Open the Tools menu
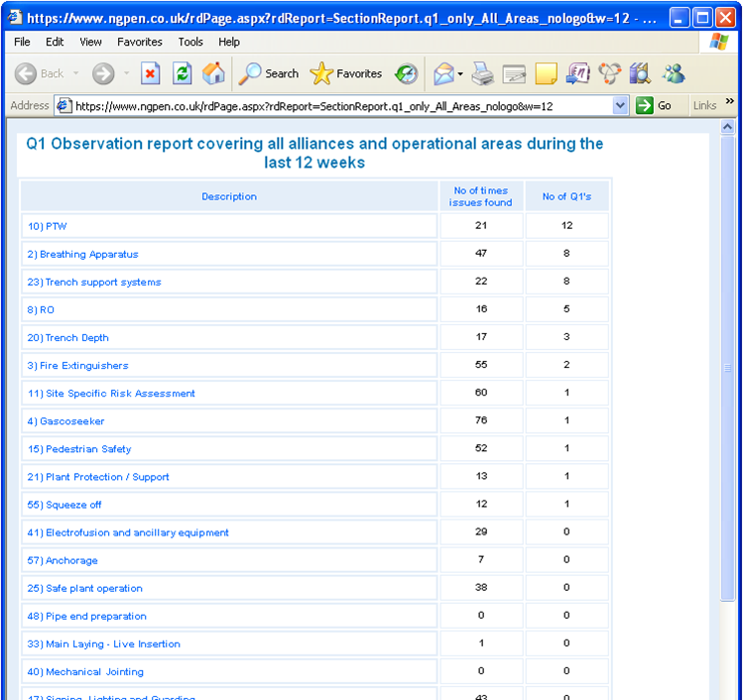Viewport: 743px width, 700px height. click(x=190, y=43)
